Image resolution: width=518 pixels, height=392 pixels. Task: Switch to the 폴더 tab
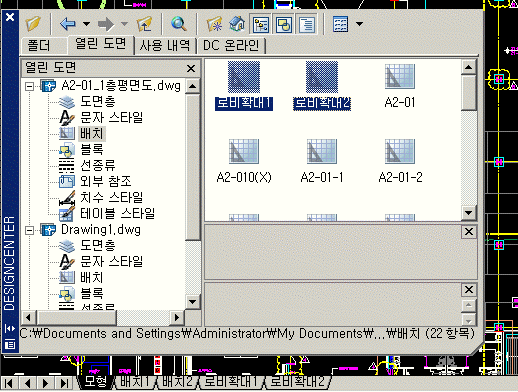coord(39,45)
